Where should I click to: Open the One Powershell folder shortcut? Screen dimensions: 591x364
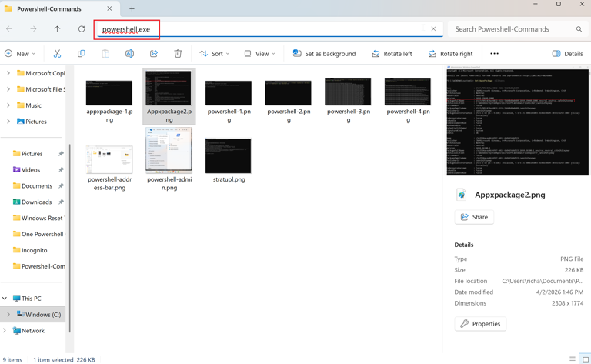[x=38, y=234]
